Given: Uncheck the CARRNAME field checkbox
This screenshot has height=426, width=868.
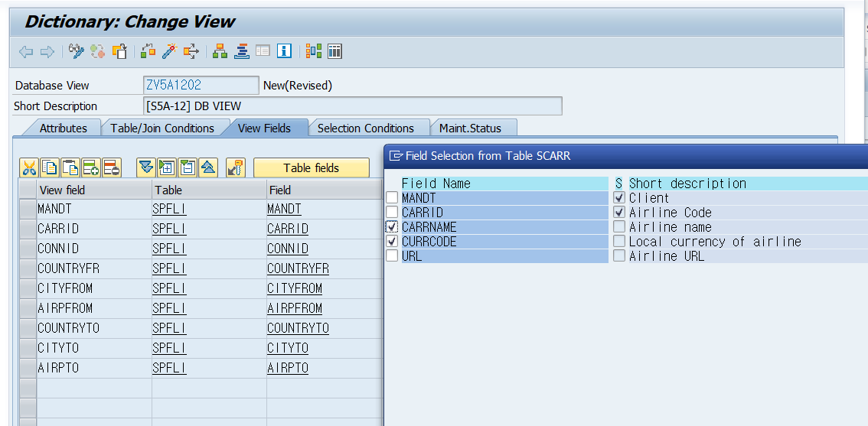Looking at the screenshot, I should point(392,227).
